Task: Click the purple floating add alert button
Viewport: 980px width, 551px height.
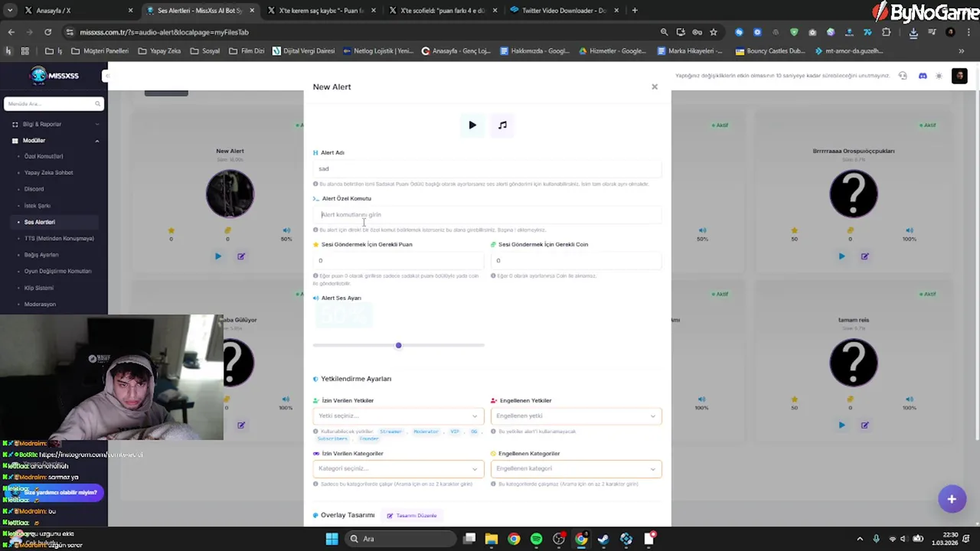Action: (x=952, y=499)
